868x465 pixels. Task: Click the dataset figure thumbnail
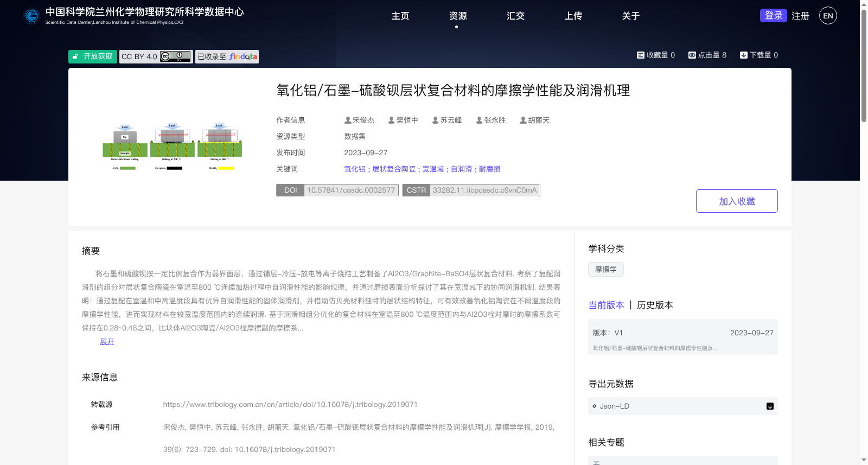[172, 146]
